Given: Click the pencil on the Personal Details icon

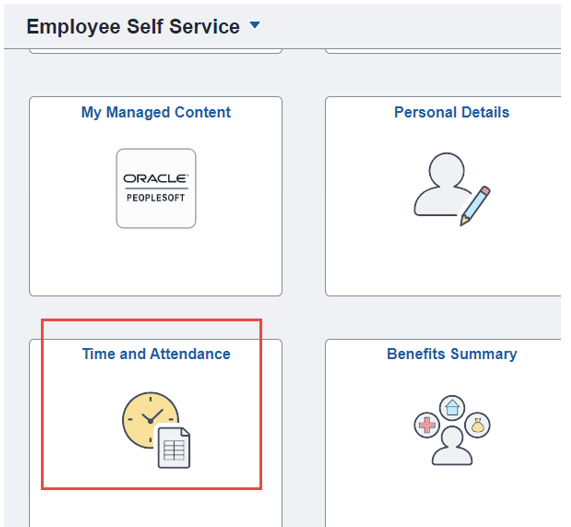Looking at the screenshot, I should click(x=475, y=206).
